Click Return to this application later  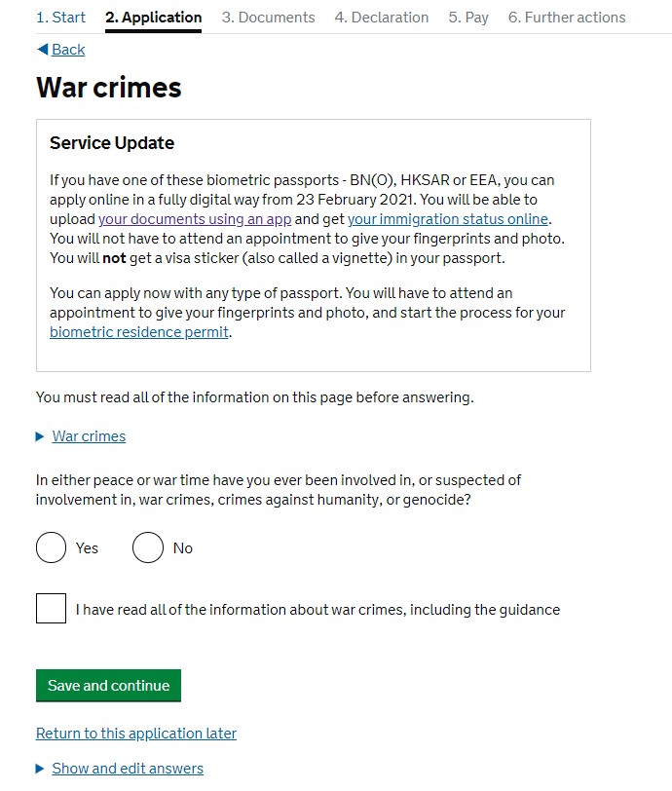click(136, 734)
